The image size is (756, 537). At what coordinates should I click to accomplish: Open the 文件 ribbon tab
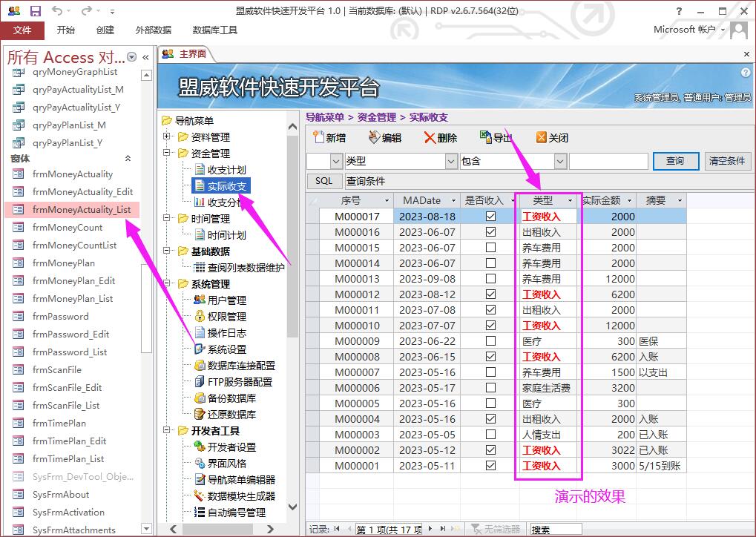click(x=22, y=30)
